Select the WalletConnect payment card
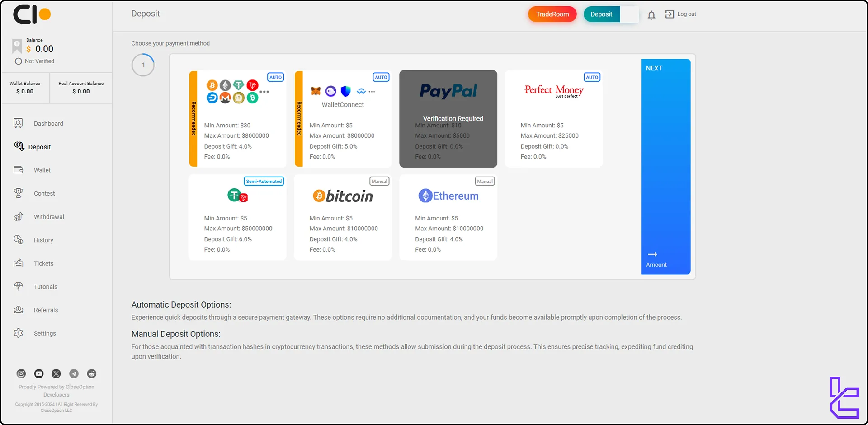868x425 pixels. point(343,119)
